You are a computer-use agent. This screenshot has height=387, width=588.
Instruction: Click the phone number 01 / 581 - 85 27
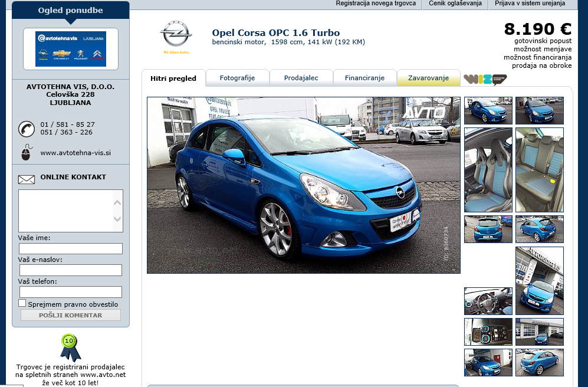[67, 124]
